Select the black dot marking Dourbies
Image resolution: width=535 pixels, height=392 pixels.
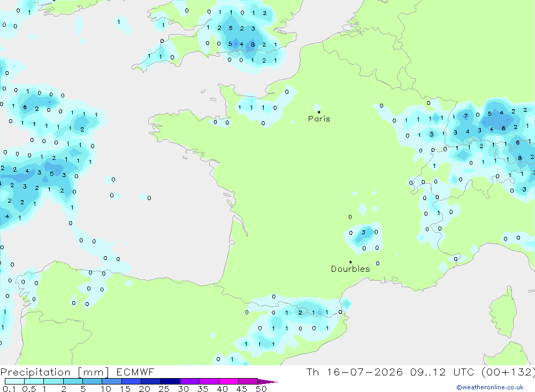[350, 262]
